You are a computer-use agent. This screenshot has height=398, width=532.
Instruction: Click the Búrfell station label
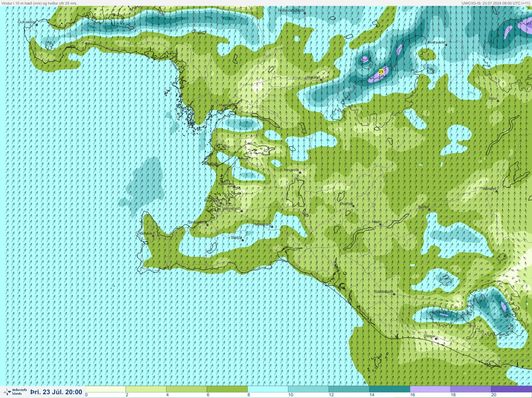(x=423, y=206)
